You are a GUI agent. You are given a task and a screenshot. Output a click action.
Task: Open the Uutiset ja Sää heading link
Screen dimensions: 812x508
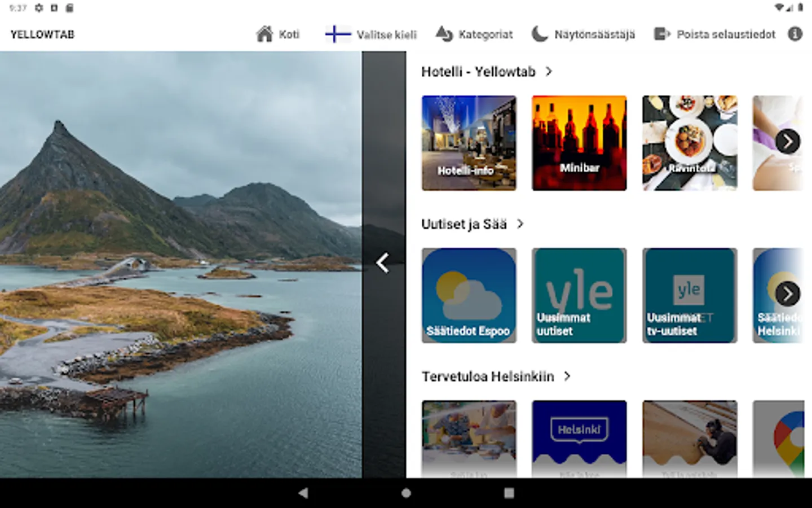(464, 224)
